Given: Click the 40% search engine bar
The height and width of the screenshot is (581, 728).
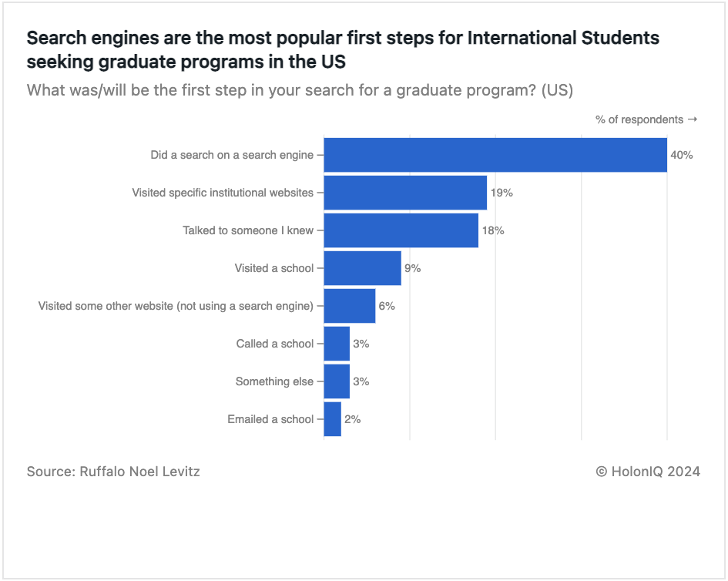Looking at the screenshot, I should tap(495, 155).
